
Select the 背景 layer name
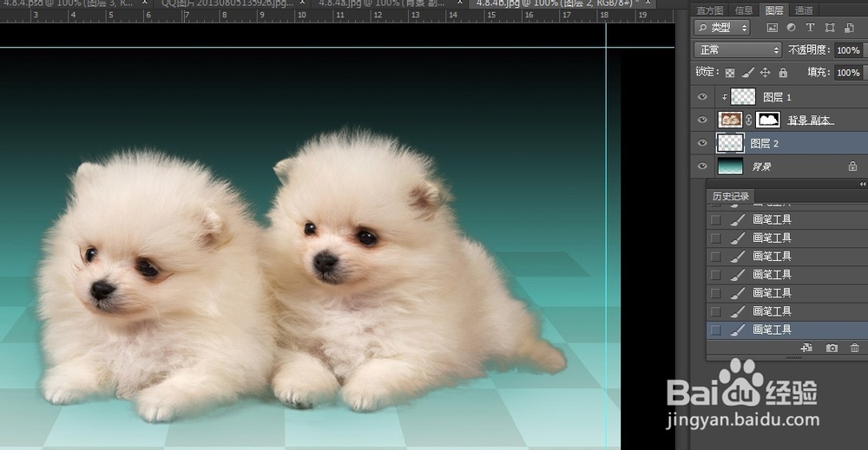(x=761, y=166)
